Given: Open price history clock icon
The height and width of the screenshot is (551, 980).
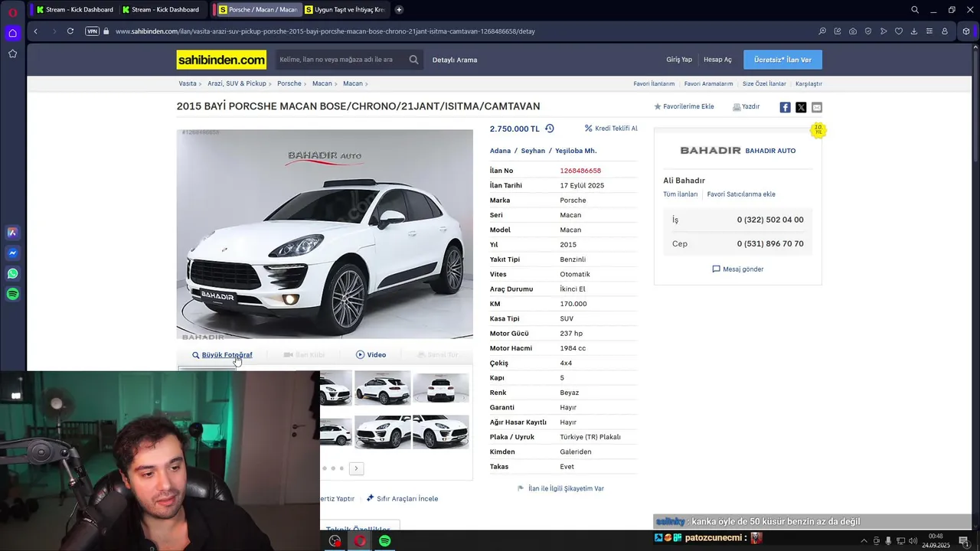Looking at the screenshot, I should click(549, 129).
